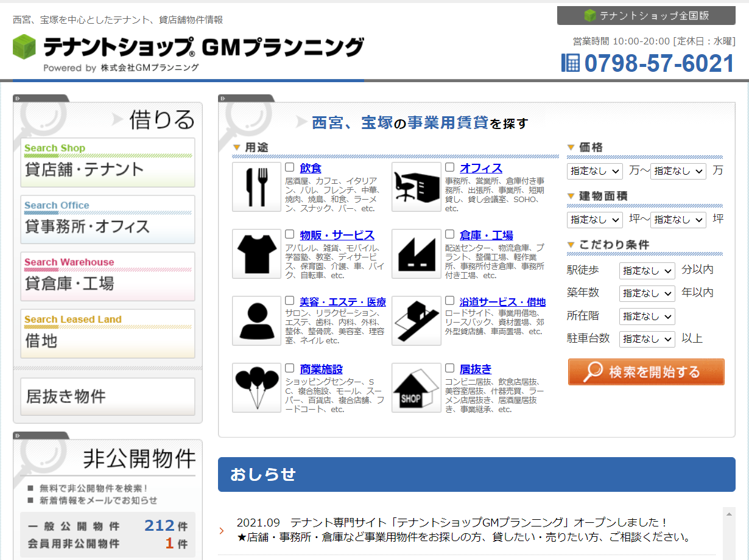Open the 沿道サービス・借地 category link
The width and height of the screenshot is (749, 560).
tap(503, 302)
